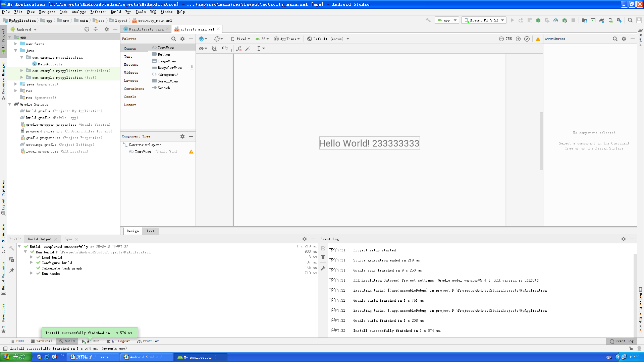Click the Profile app gauge icon
The image size is (644, 362).
point(556,20)
